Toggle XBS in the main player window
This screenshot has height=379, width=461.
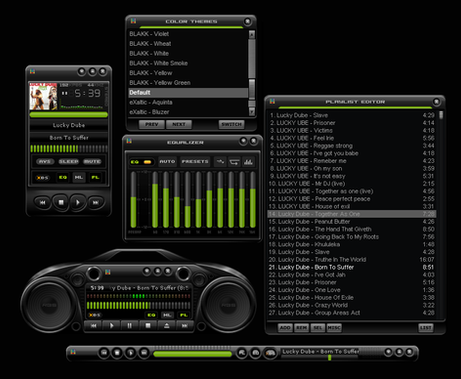click(43, 178)
